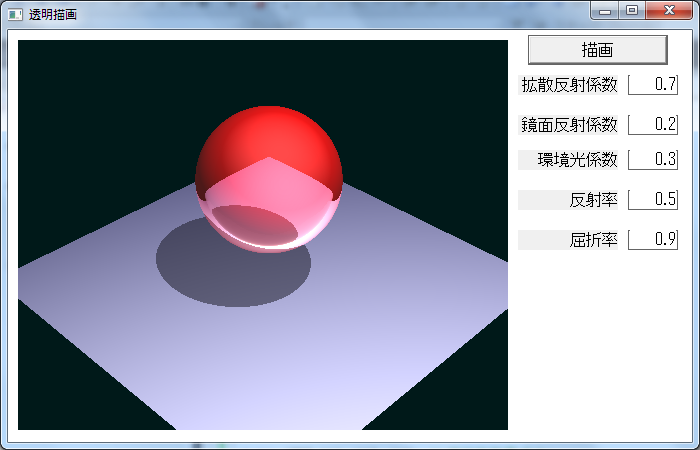Edit the 環境光係数 field showing 0.3
The height and width of the screenshot is (450, 700).
pyautogui.click(x=653, y=159)
